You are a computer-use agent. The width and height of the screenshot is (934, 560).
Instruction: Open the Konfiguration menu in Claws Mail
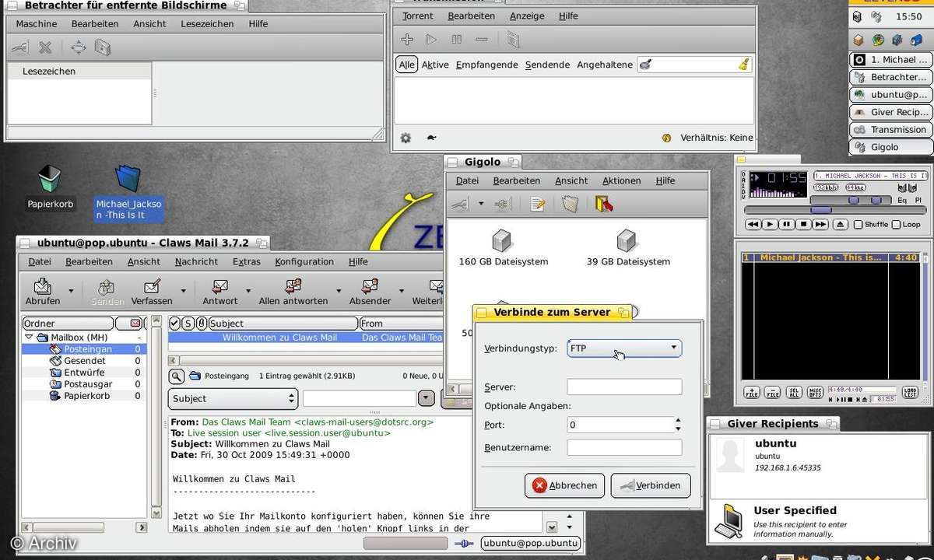click(304, 261)
